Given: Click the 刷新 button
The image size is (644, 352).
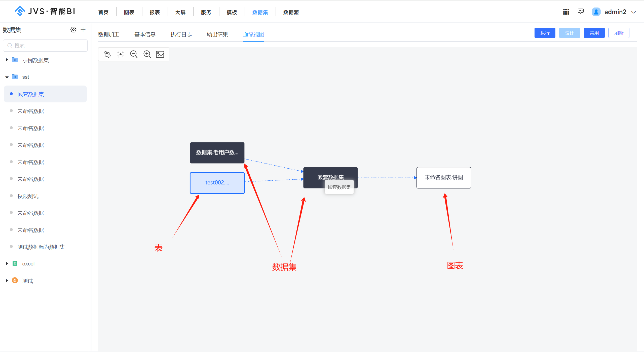Looking at the screenshot, I should (x=619, y=33).
